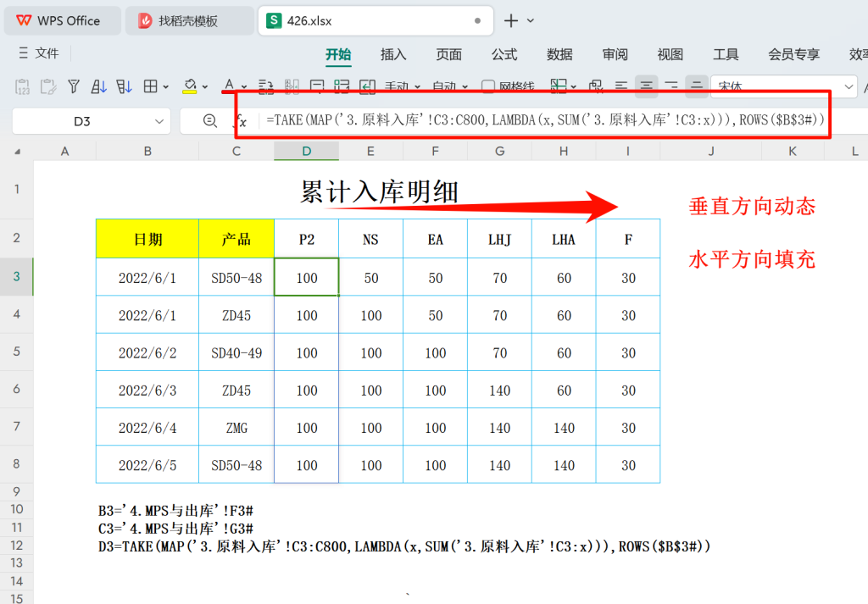Click the green-arrow cell insert icon
The width and height of the screenshot is (868, 604).
tap(367, 86)
